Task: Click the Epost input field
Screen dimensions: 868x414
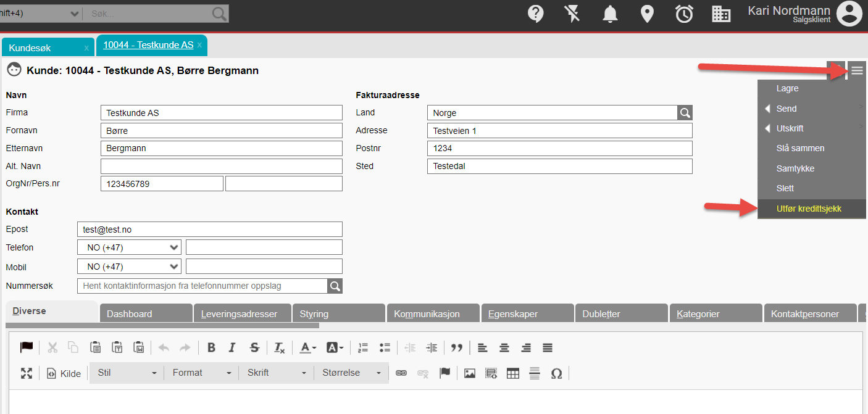Action: click(x=210, y=229)
